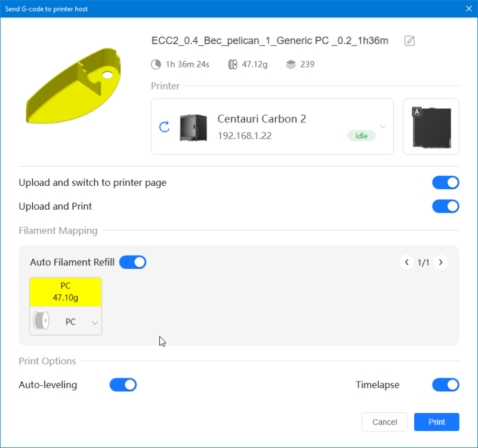This screenshot has width=478, height=448.
Task: Go to the previous filament mapping page
Action: [407, 262]
